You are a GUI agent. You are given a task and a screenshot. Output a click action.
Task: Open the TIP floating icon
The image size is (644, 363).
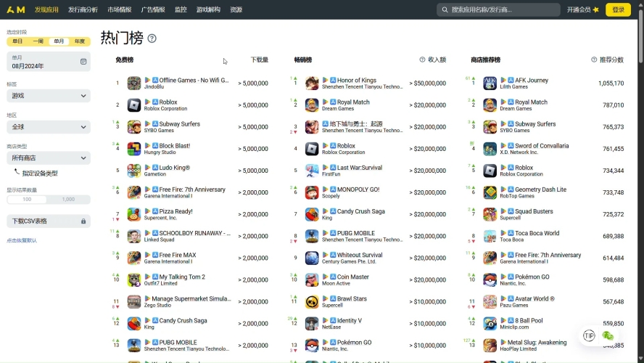[589, 335]
